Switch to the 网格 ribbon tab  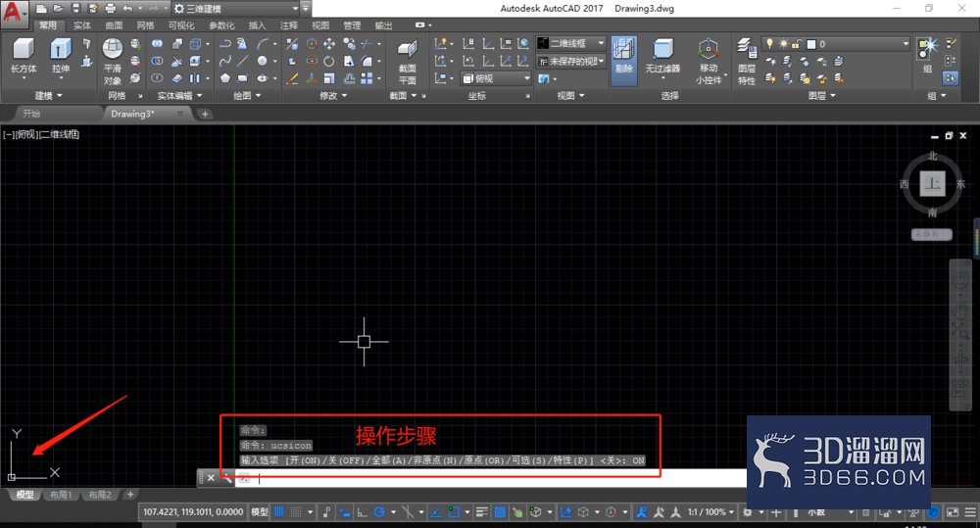click(146, 25)
